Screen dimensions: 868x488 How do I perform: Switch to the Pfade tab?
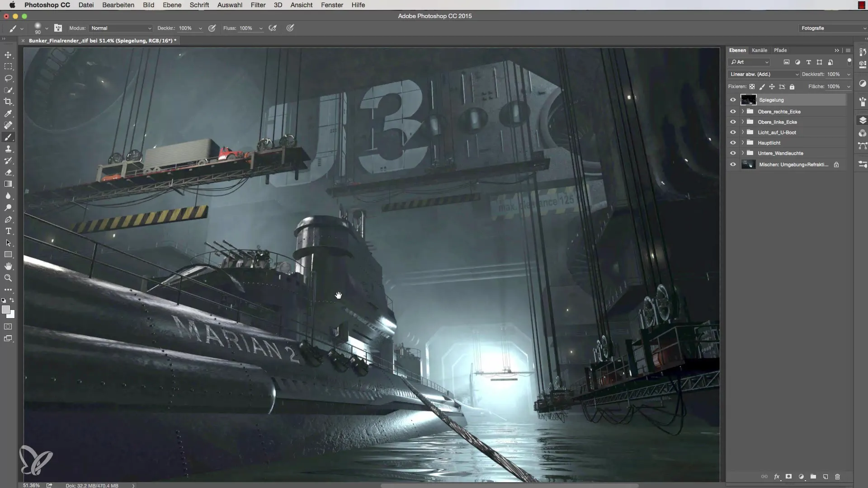click(780, 50)
